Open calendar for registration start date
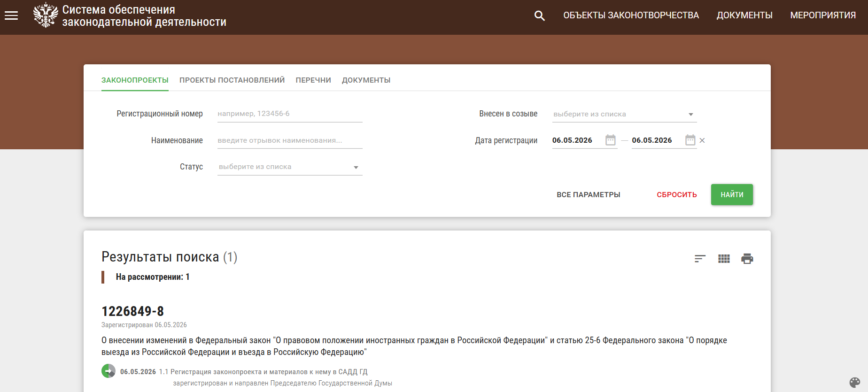This screenshot has width=868, height=392. [x=610, y=140]
